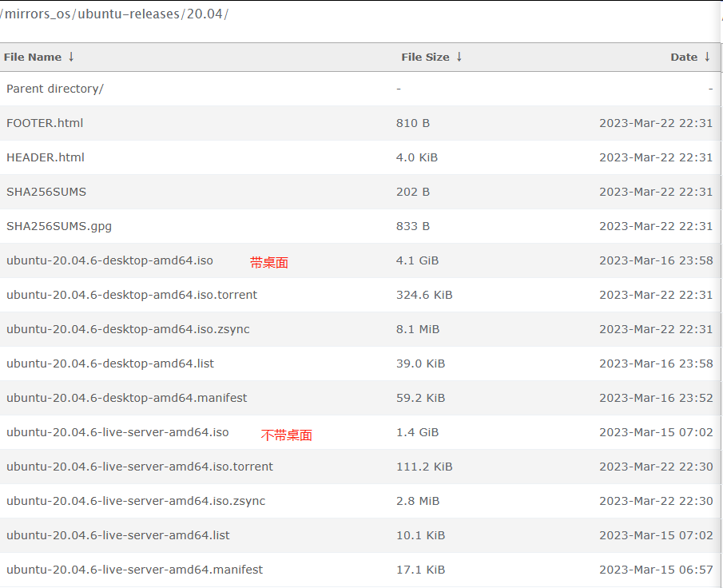The height and width of the screenshot is (588, 723).
Task: Open the SHA256SUMS file
Action: tap(46, 192)
